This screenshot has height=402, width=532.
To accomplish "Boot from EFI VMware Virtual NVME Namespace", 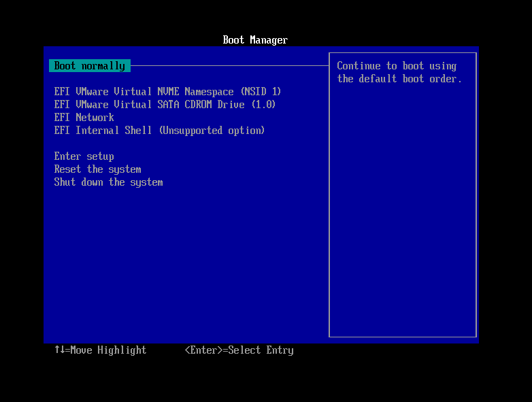I will click(x=167, y=92).
